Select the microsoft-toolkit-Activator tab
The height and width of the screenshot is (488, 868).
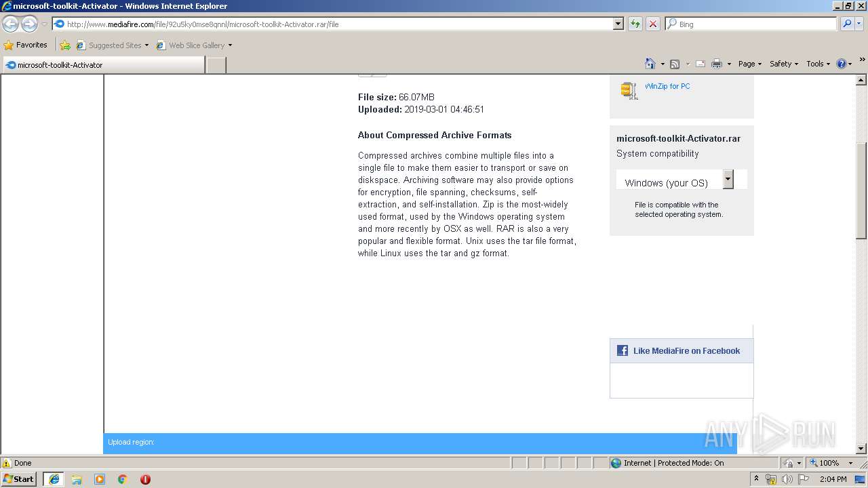pos(103,65)
